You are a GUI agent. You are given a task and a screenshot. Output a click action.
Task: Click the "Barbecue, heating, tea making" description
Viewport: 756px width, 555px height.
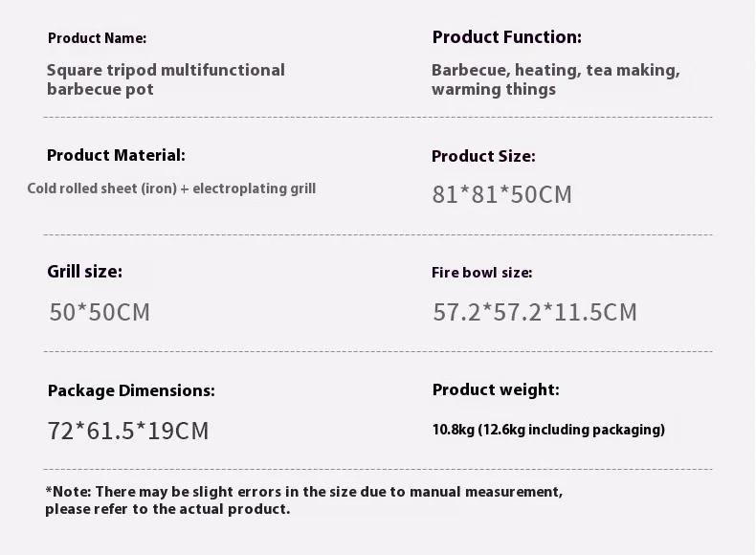click(x=555, y=70)
